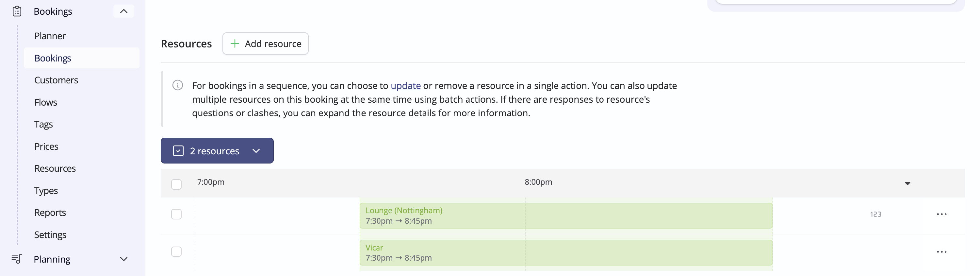Tick the checkbox for Lounge (Nottingham) row
This screenshot has width=980, height=276.
tap(176, 214)
